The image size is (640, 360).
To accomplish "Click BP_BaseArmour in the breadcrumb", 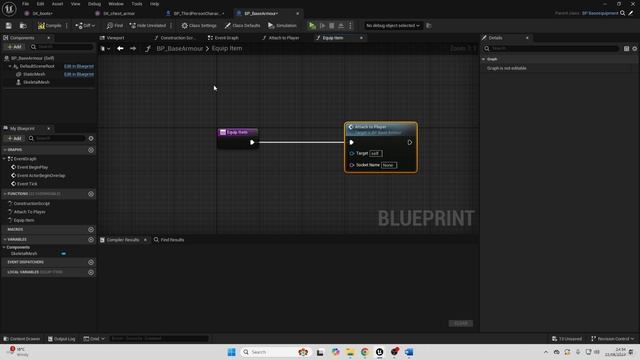I will tap(180, 49).
